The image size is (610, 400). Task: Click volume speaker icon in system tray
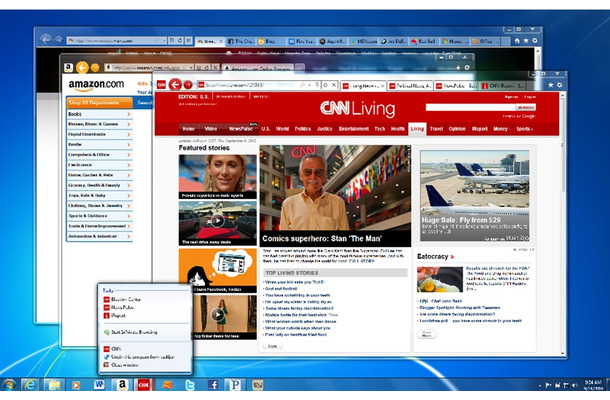click(x=575, y=385)
